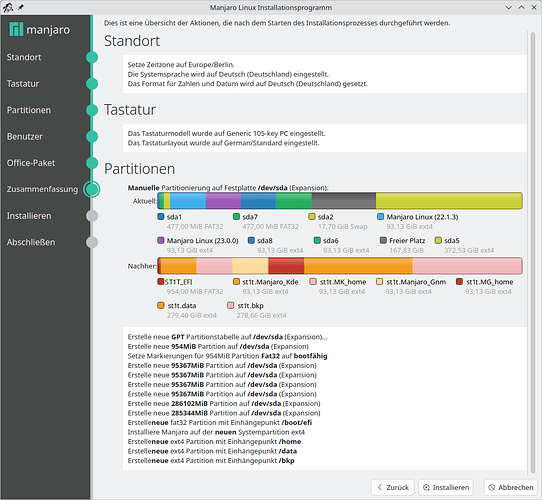Maximize the installer window

tap(521, 7)
